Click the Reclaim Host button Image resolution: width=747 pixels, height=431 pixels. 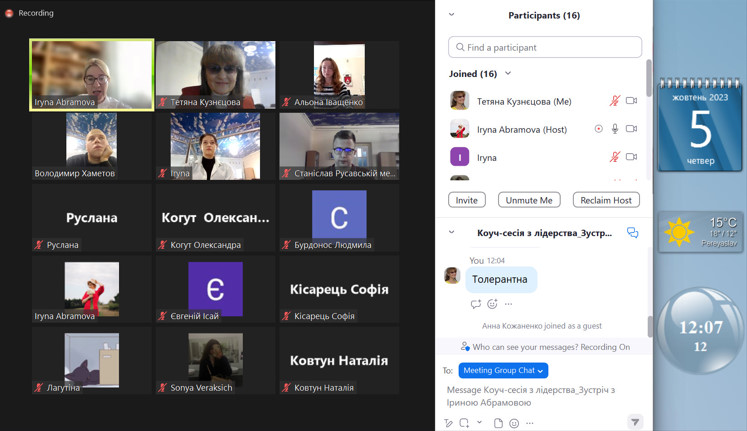606,200
